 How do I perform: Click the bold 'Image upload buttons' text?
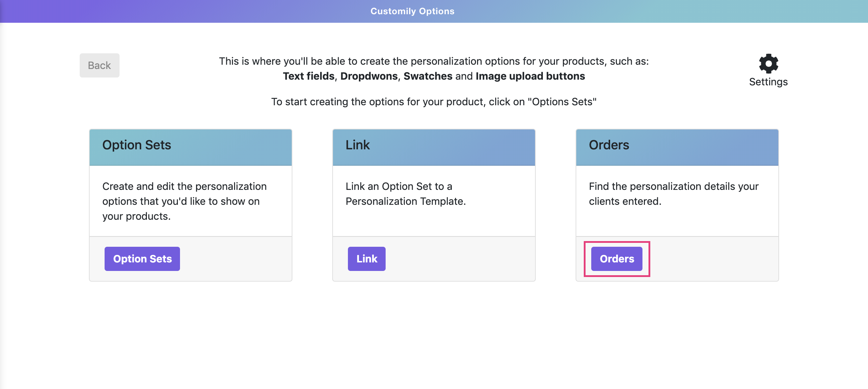pos(530,76)
